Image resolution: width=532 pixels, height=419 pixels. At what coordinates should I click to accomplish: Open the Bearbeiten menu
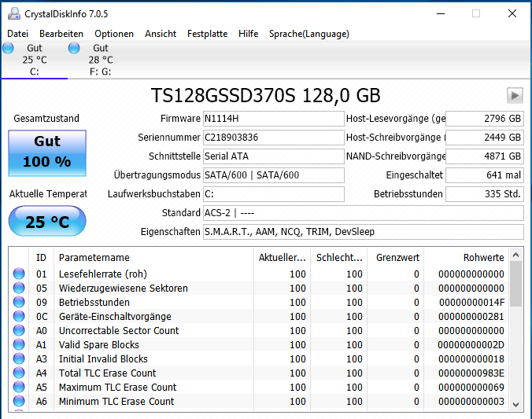[x=61, y=34]
